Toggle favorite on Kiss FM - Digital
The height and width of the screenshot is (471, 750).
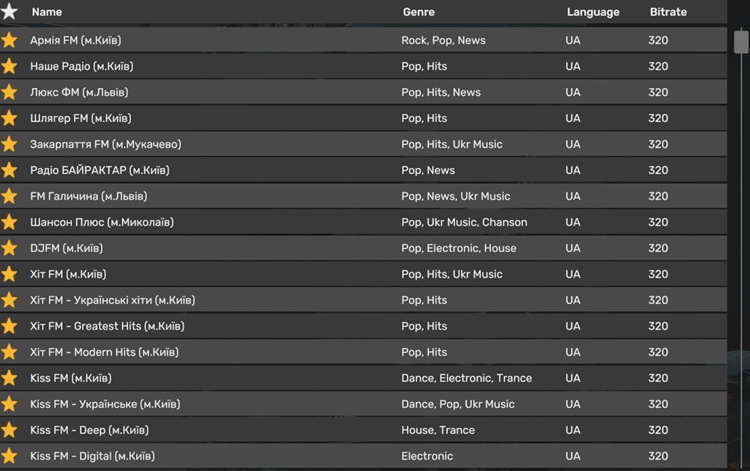(10, 456)
